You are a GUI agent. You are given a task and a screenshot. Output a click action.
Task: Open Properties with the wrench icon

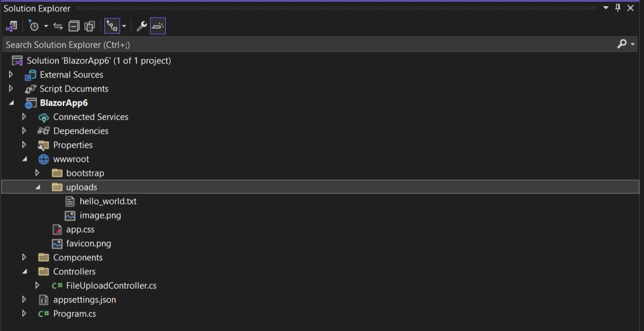coord(141,26)
